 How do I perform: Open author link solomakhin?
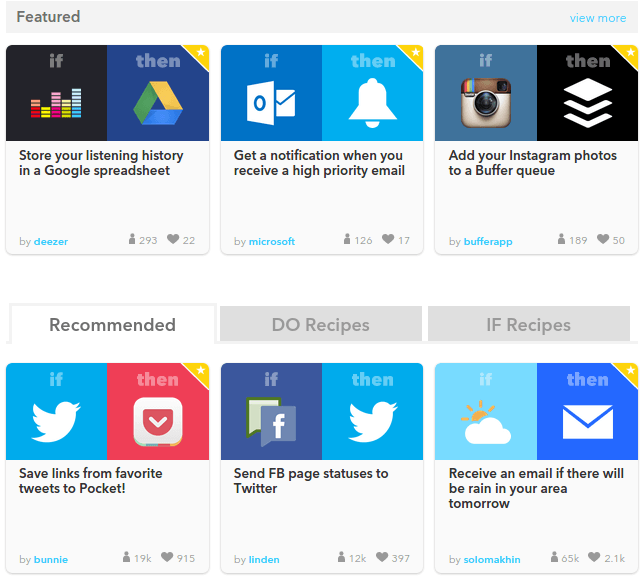pyautogui.click(x=492, y=560)
